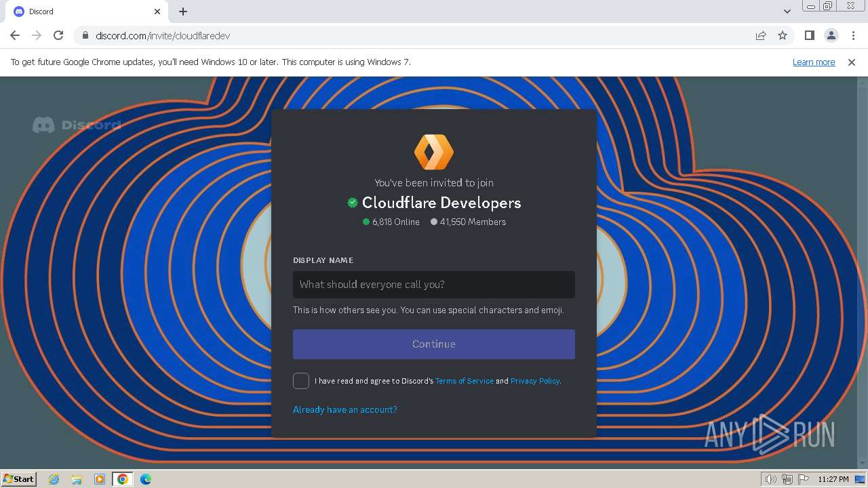Click the Cloudflare Developers server name
The height and width of the screenshot is (488, 868).
coord(441,203)
